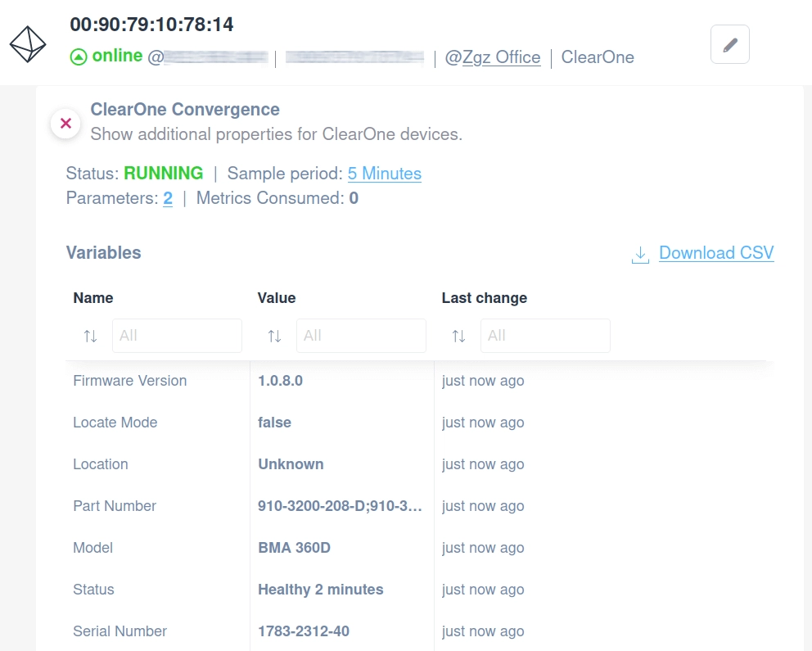This screenshot has width=812, height=651.
Task: Click the Metrics Consumed 0 text
Action: click(x=277, y=198)
